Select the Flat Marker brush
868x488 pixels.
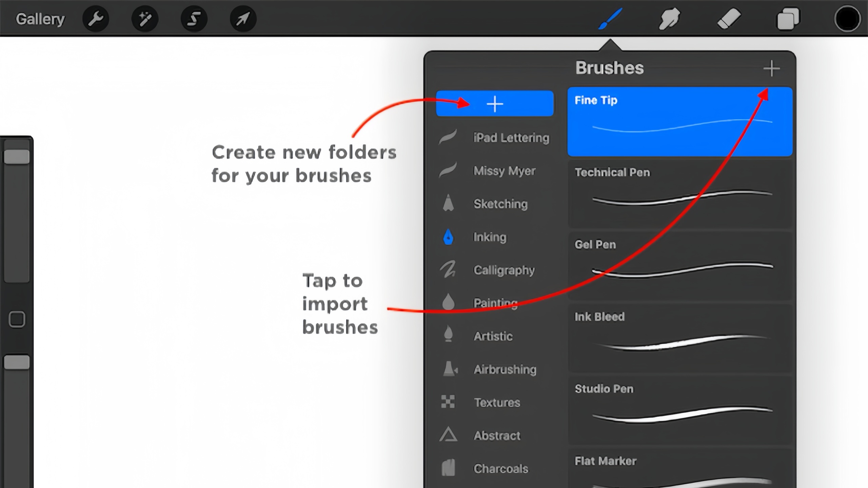(x=680, y=468)
